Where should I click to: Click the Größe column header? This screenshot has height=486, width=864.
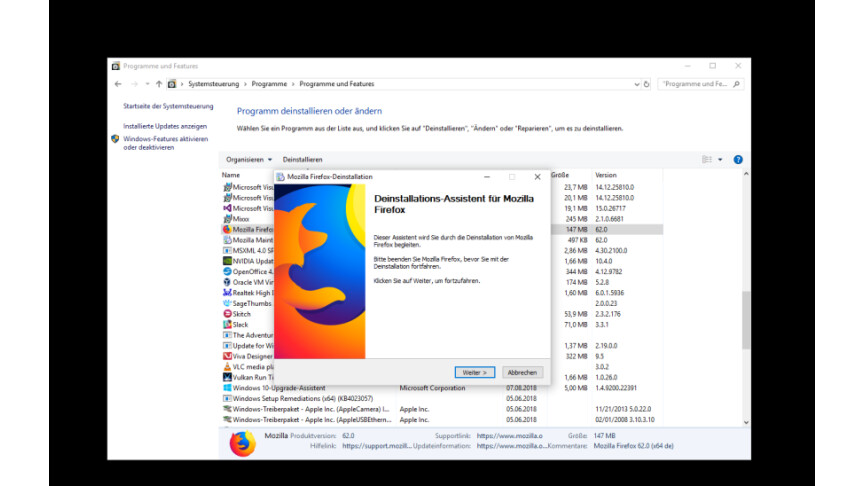click(x=560, y=175)
